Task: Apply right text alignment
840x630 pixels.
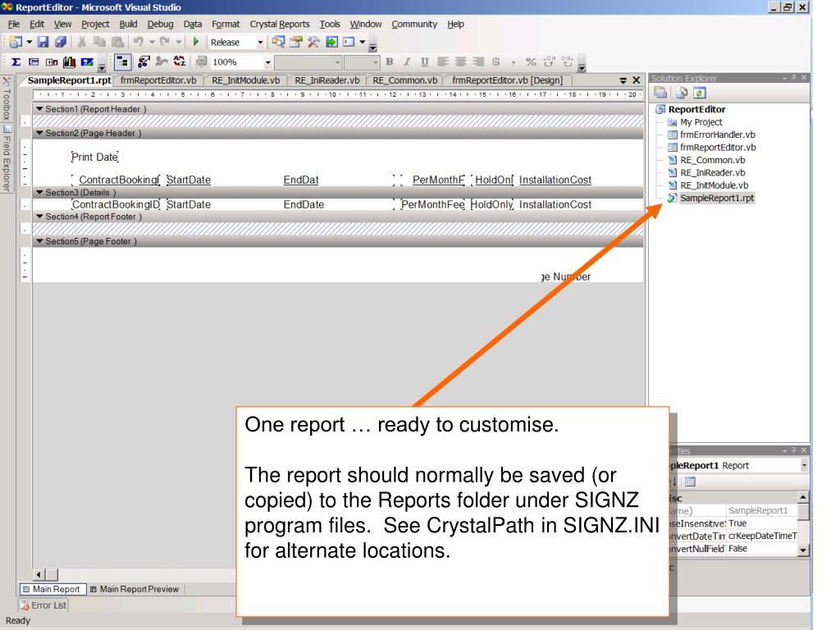Action: pos(478,62)
